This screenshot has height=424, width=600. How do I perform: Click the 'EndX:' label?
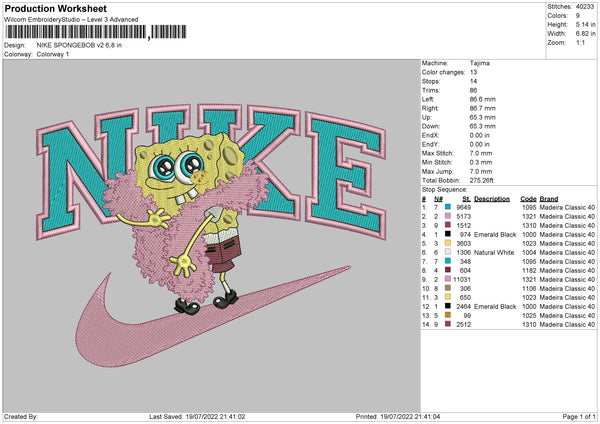coord(430,135)
